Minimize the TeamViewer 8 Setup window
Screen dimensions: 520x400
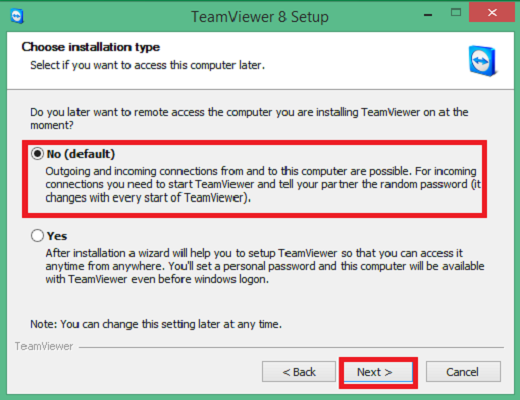[x=428, y=15]
